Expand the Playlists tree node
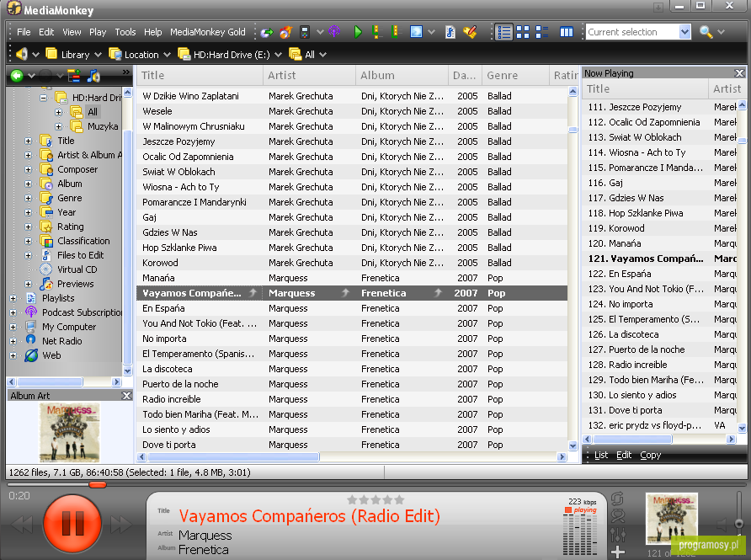This screenshot has height=560, width=751. 13,298
